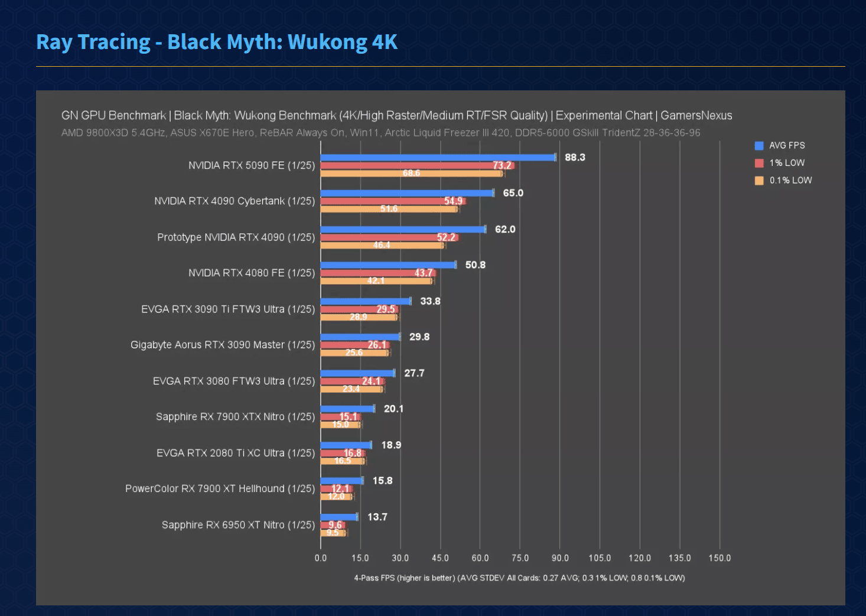Click the 25.6 value on the Aorus 3090 bar
Screen dimensions: 866x616
[x=354, y=353]
